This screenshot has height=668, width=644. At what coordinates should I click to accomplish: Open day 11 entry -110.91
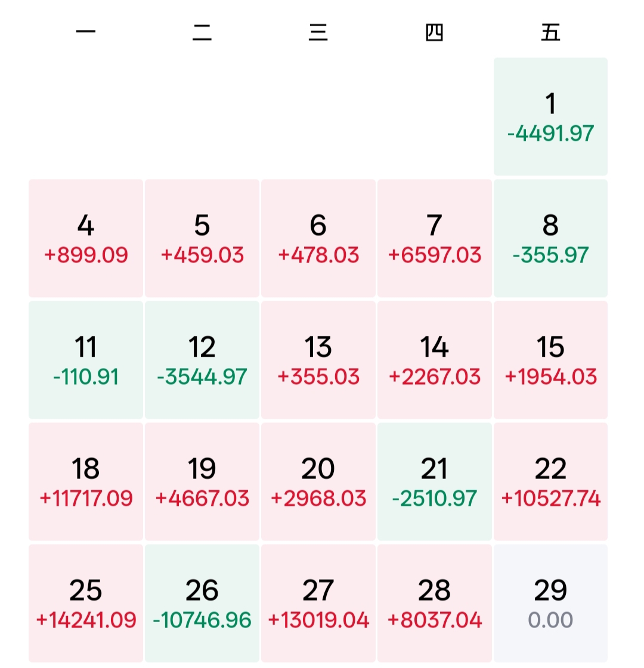86,360
